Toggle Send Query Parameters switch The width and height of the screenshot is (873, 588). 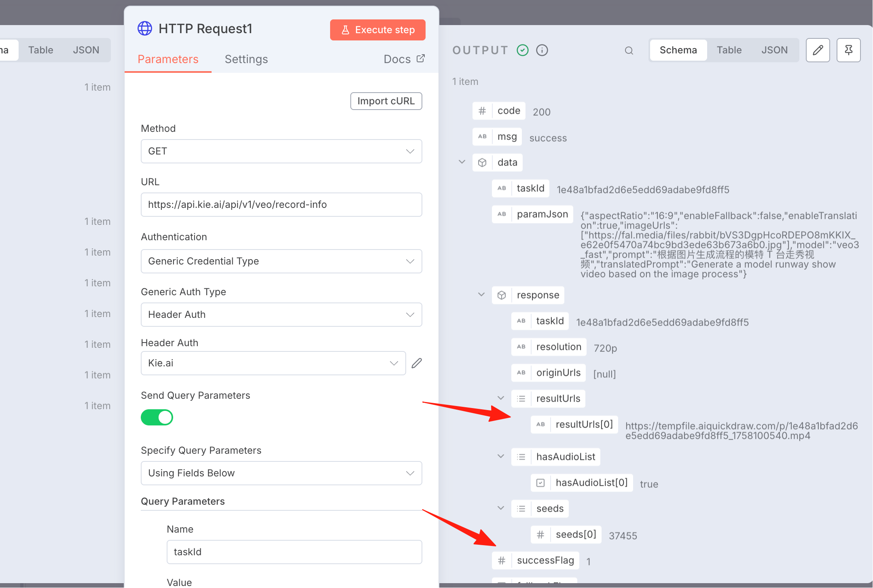click(157, 417)
